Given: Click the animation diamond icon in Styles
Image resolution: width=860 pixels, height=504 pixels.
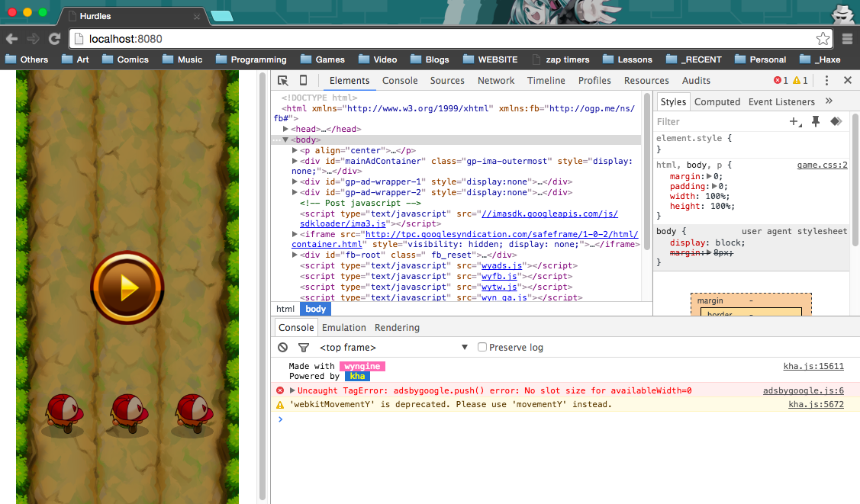Looking at the screenshot, I should pyautogui.click(x=836, y=122).
